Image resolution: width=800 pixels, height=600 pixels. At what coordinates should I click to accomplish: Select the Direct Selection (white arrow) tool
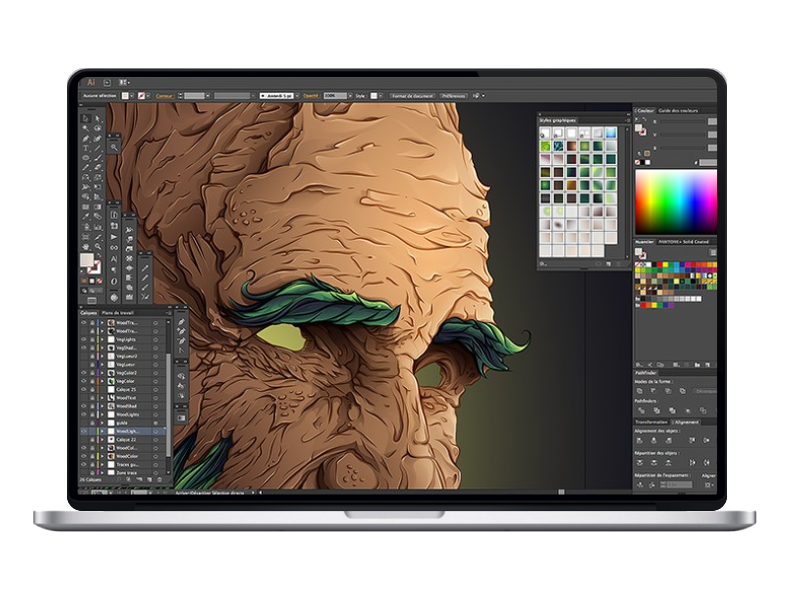point(97,118)
